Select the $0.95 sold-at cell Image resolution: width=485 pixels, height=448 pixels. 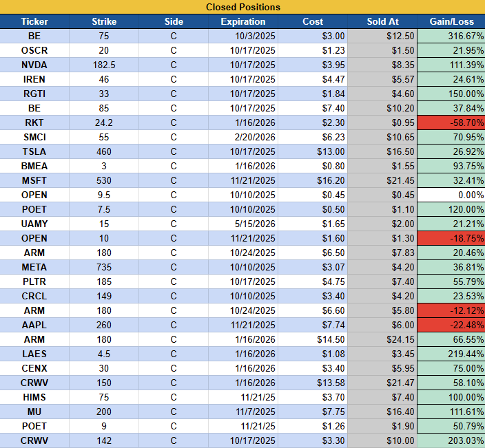(382, 122)
